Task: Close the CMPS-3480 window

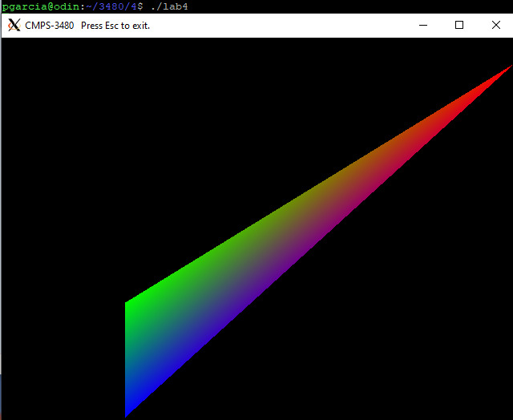Action: click(x=496, y=25)
